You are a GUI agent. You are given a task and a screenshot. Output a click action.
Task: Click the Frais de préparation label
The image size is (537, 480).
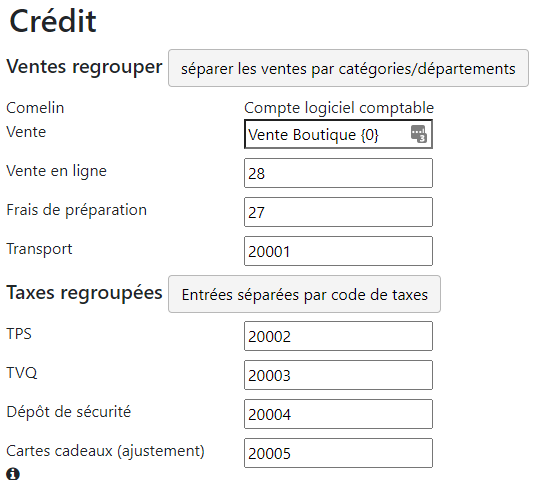coord(77,210)
